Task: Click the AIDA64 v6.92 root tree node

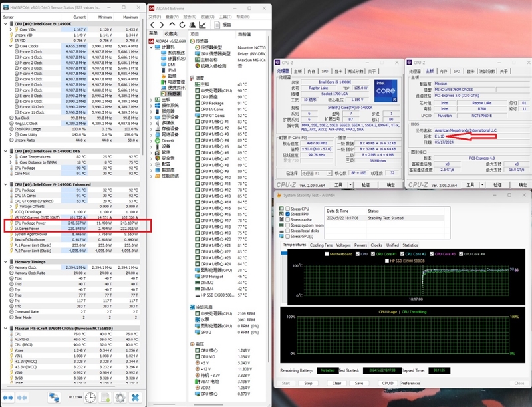Action: tap(168, 41)
